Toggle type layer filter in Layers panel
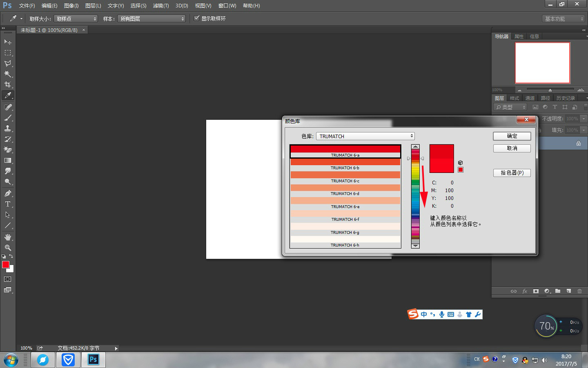This screenshot has width=588, height=368. pyautogui.click(x=555, y=107)
